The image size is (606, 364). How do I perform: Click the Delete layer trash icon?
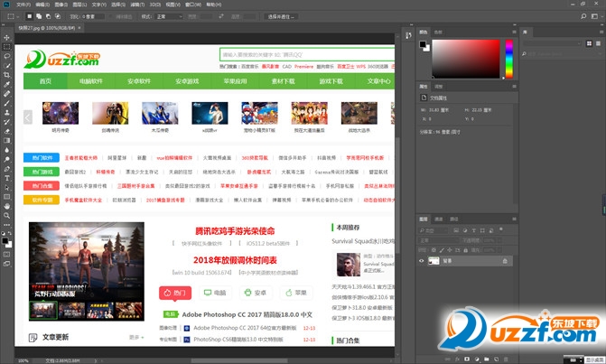click(x=506, y=359)
